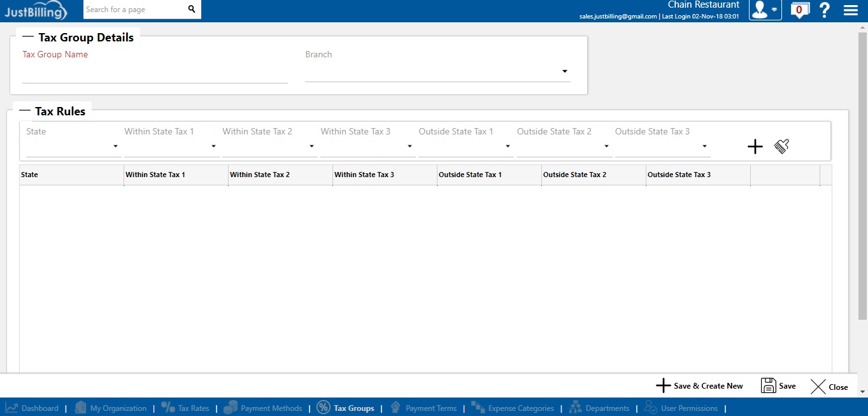
Task: Go to Tax Rates in the bottom bar
Action: (x=194, y=408)
